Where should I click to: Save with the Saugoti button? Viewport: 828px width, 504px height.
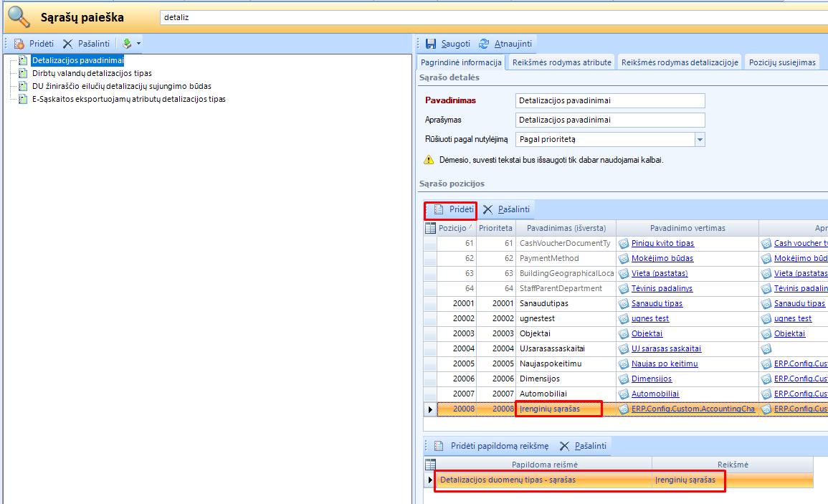pyautogui.click(x=448, y=43)
